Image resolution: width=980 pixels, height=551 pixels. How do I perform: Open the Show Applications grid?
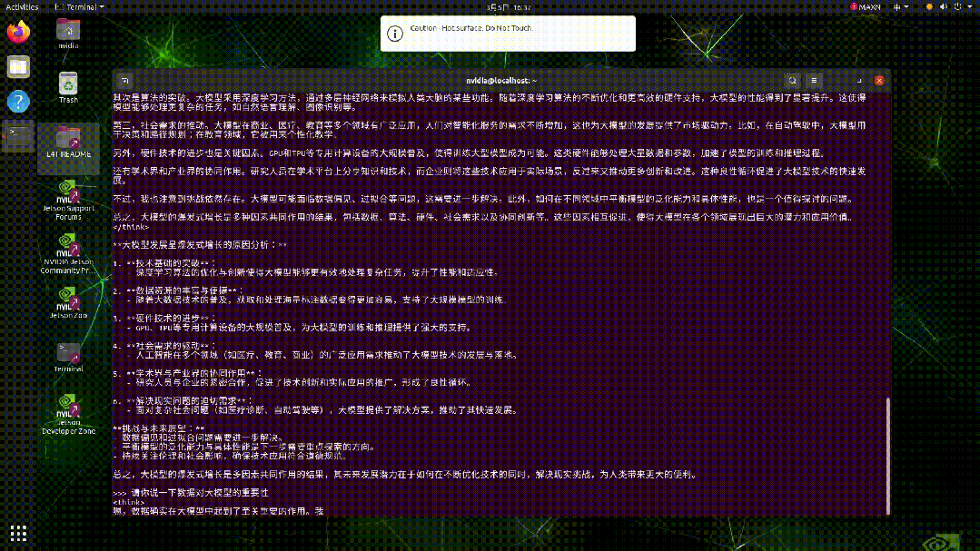point(18,533)
